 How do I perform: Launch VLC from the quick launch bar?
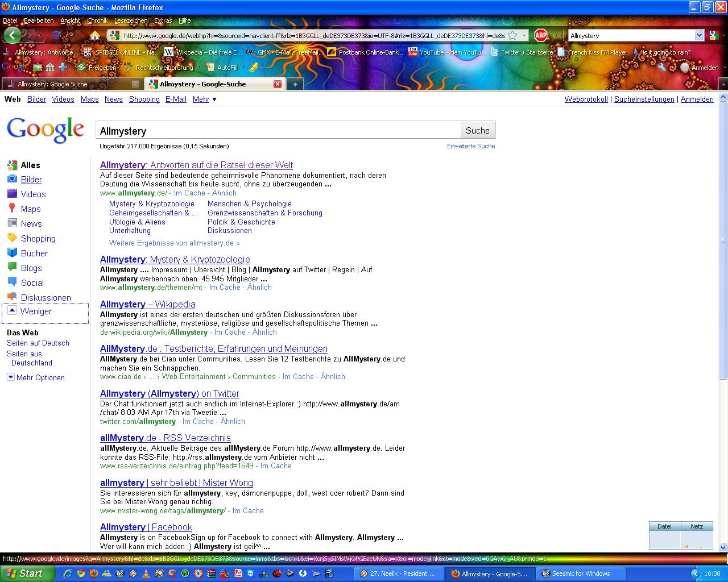pyautogui.click(x=146, y=573)
